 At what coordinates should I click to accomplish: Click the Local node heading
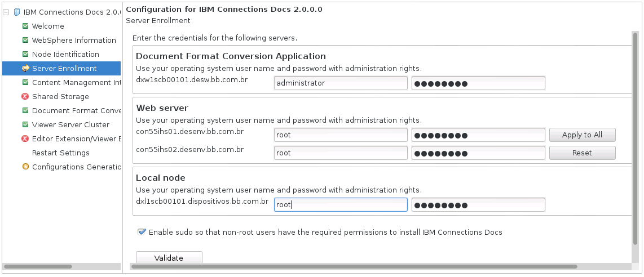click(161, 178)
